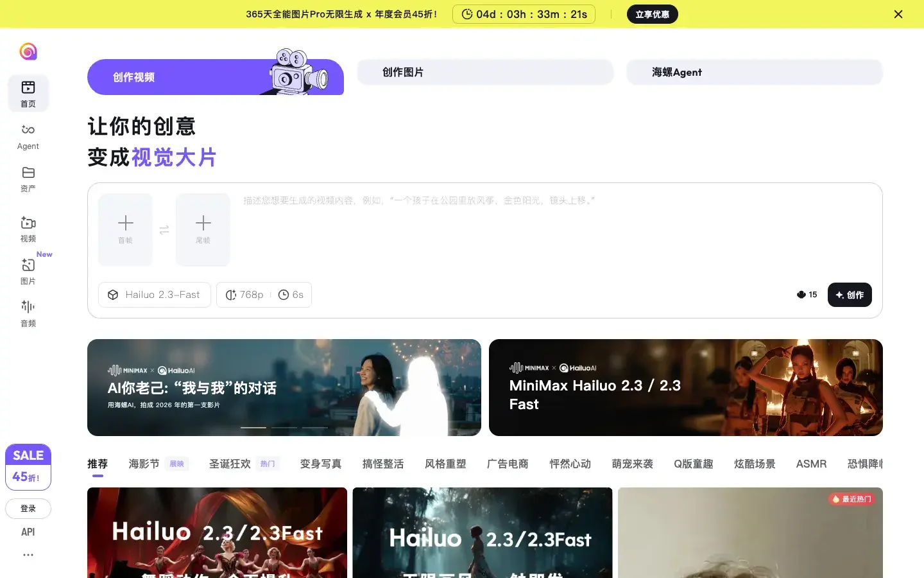Click the 立享优惠 offer button

(652, 14)
